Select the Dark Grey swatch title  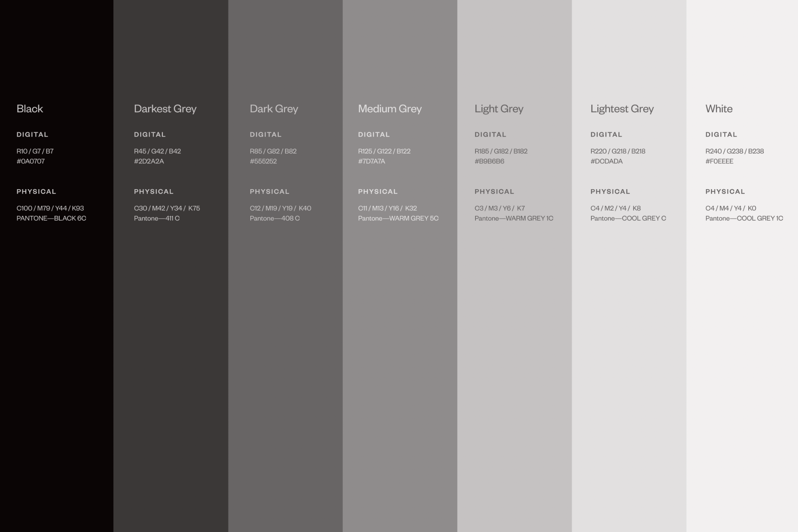[x=274, y=109]
